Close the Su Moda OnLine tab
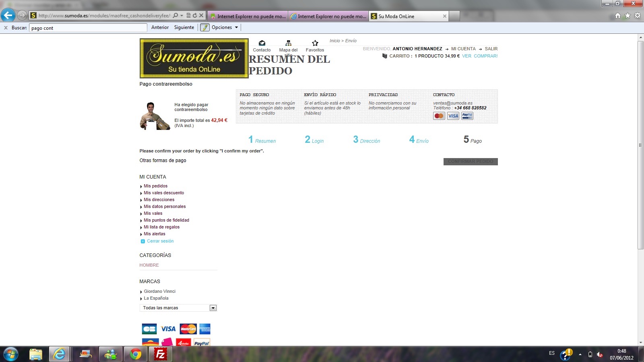Image resolution: width=644 pixels, height=362 pixels. pyautogui.click(x=444, y=16)
